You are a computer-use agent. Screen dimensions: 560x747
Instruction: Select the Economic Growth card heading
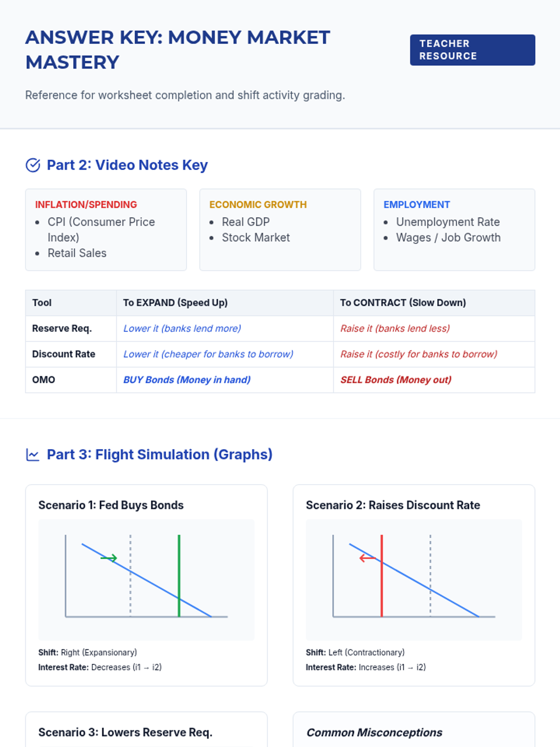(258, 204)
